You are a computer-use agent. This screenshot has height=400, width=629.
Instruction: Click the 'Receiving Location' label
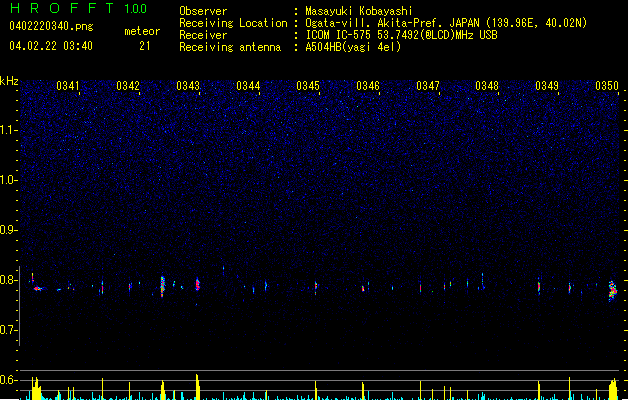pos(233,23)
